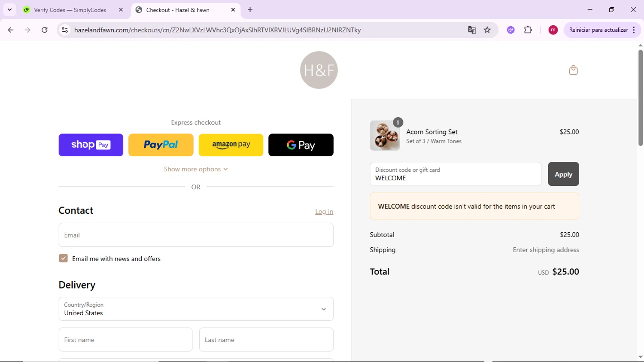
Task: Click the 'Acorn Sorting Set' product name
Action: point(432,132)
